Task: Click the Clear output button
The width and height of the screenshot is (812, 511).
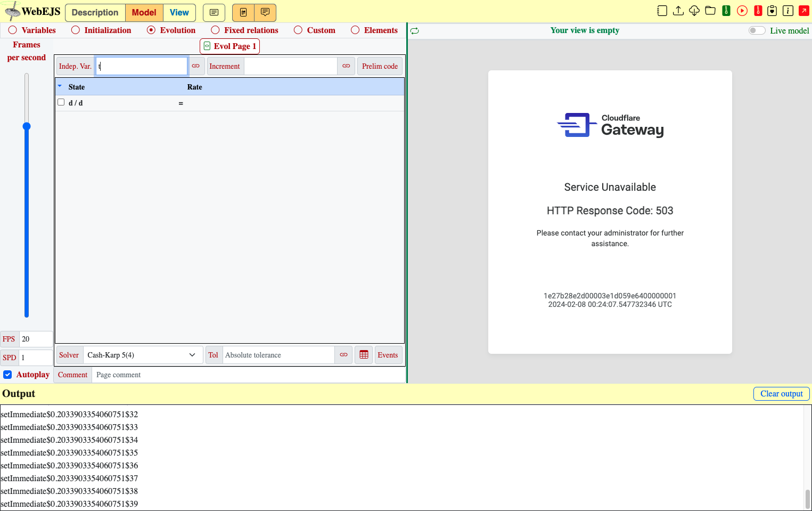Action: tap(782, 394)
